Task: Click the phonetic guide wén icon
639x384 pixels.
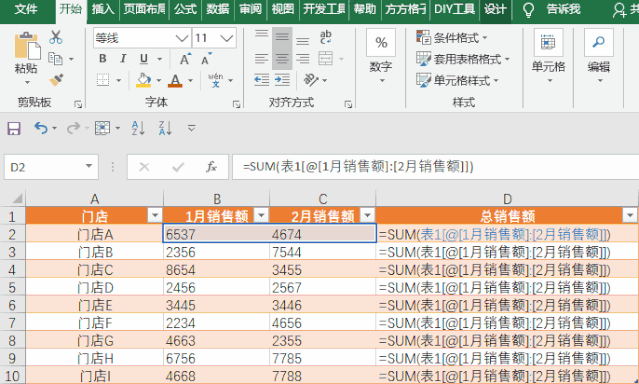Action: pyautogui.click(x=215, y=80)
